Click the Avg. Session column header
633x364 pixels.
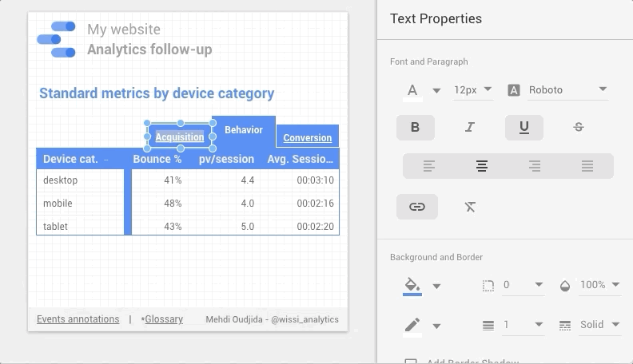pyautogui.click(x=301, y=159)
